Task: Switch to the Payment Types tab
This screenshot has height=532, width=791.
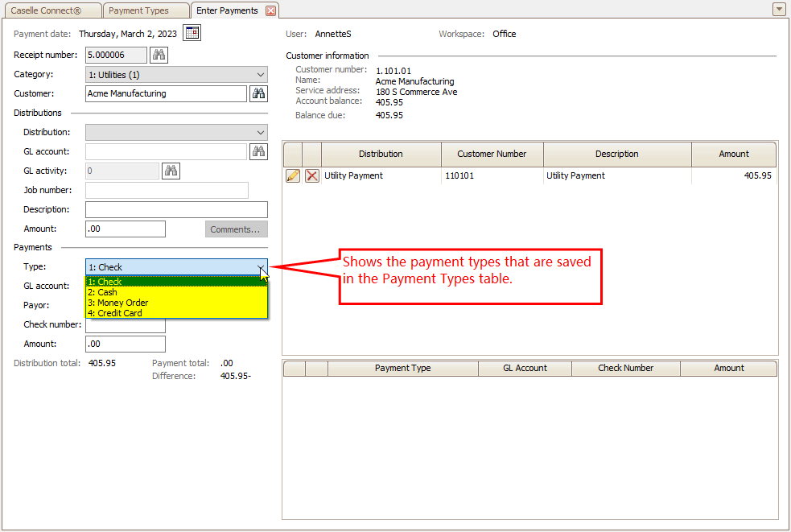Action: tap(138, 10)
